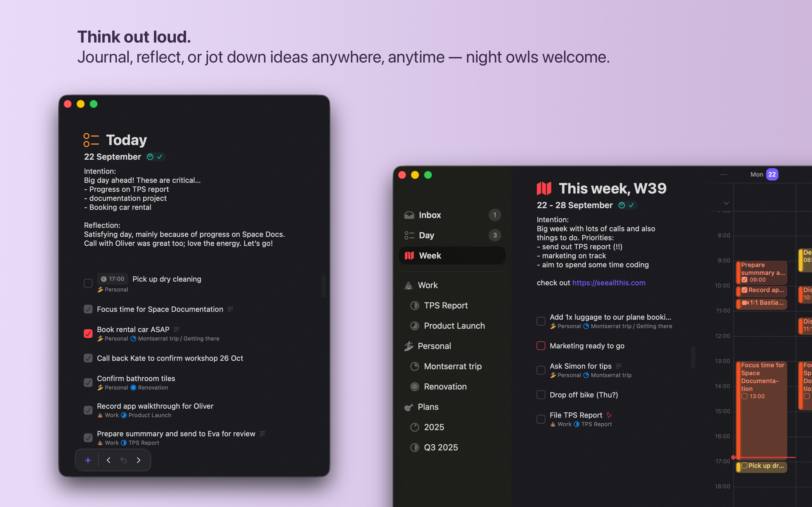Click the undo arrow in bottom toolbar
This screenshot has height=507, width=812.
tap(123, 460)
